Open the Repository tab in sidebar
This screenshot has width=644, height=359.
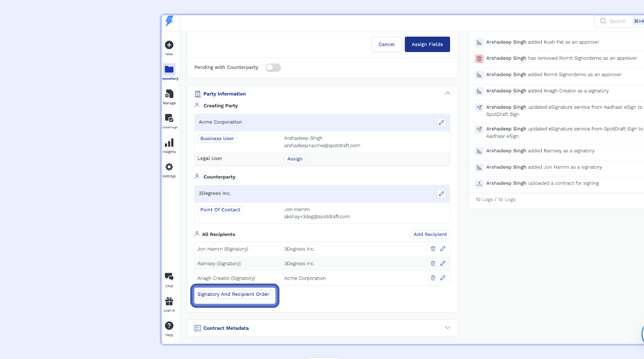[x=169, y=70]
